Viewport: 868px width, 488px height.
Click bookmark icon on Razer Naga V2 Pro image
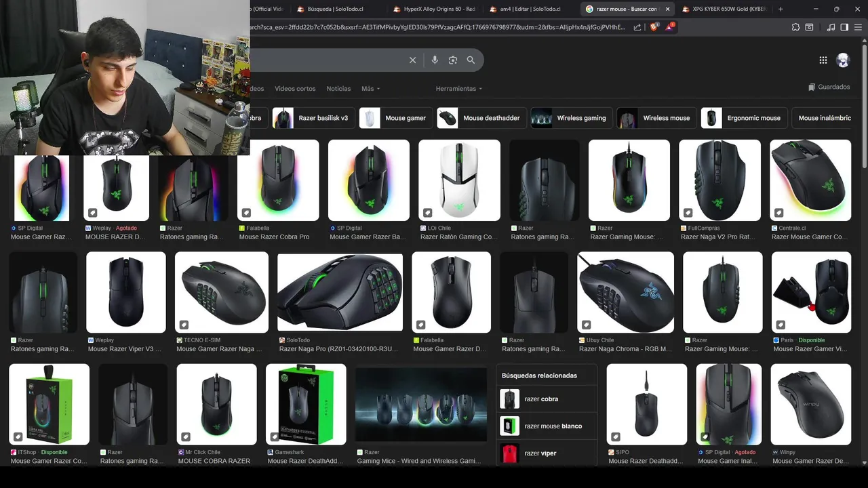click(x=688, y=212)
